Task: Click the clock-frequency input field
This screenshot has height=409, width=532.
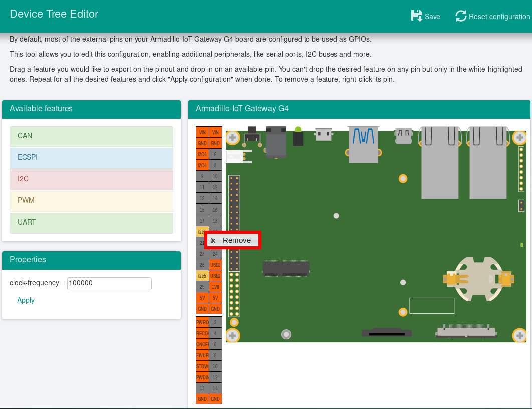Action: [109, 283]
